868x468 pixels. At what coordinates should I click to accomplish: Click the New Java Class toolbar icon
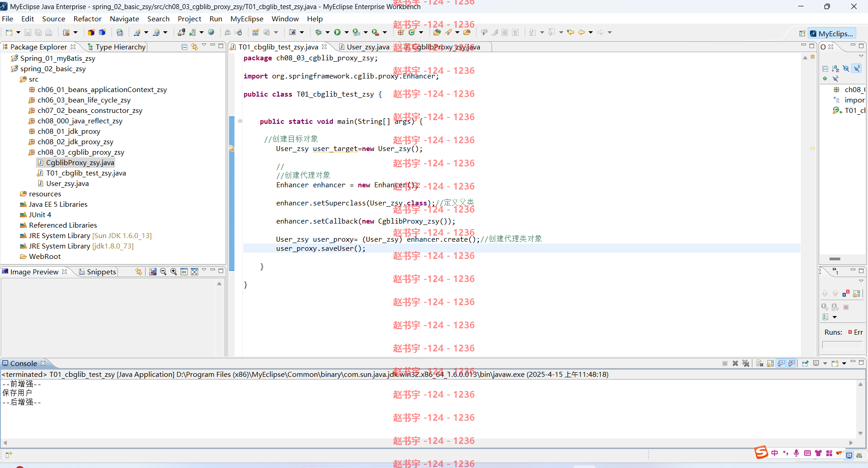412,32
